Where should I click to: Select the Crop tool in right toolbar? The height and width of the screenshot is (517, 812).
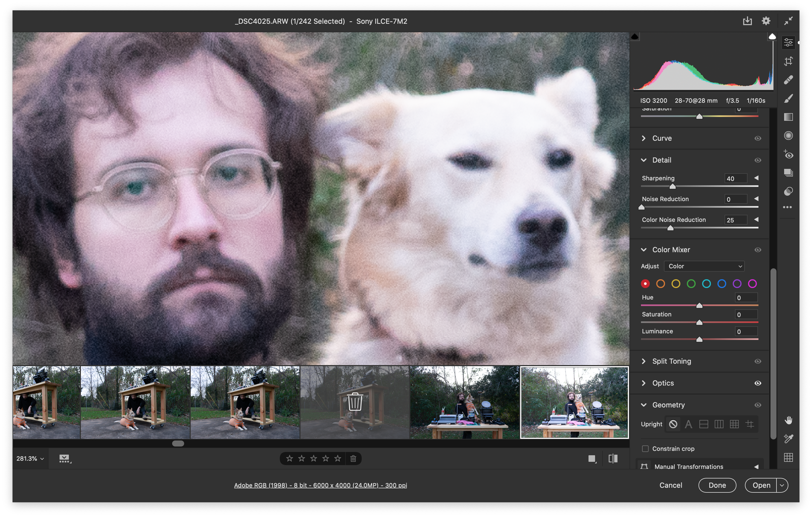[x=788, y=61]
